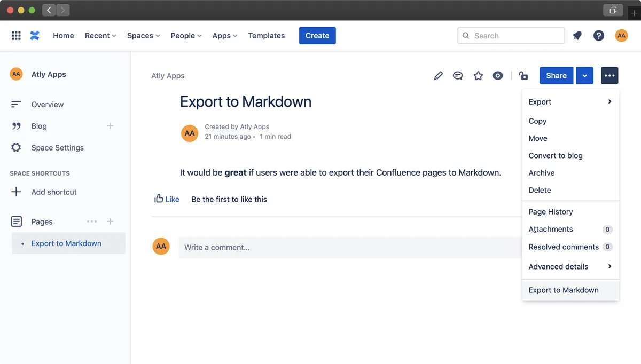Screen dimensions: 641x364
Task: Click the Share button
Action: [x=556, y=76]
